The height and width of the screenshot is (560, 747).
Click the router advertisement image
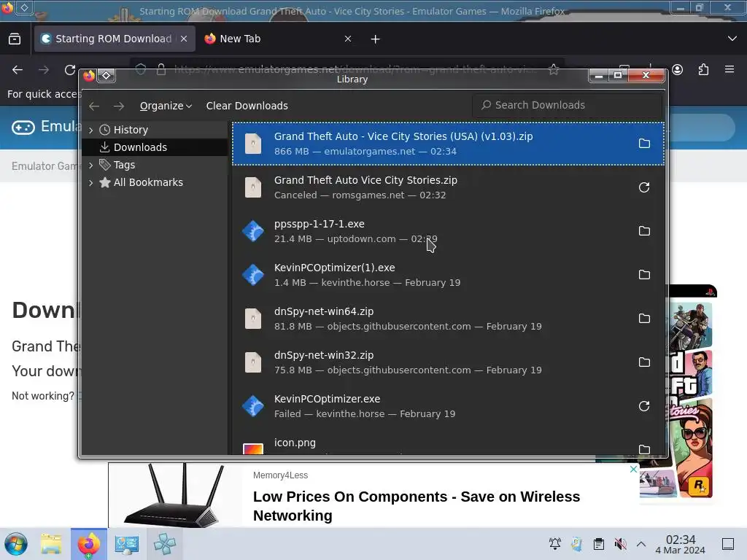pyautogui.click(x=175, y=495)
